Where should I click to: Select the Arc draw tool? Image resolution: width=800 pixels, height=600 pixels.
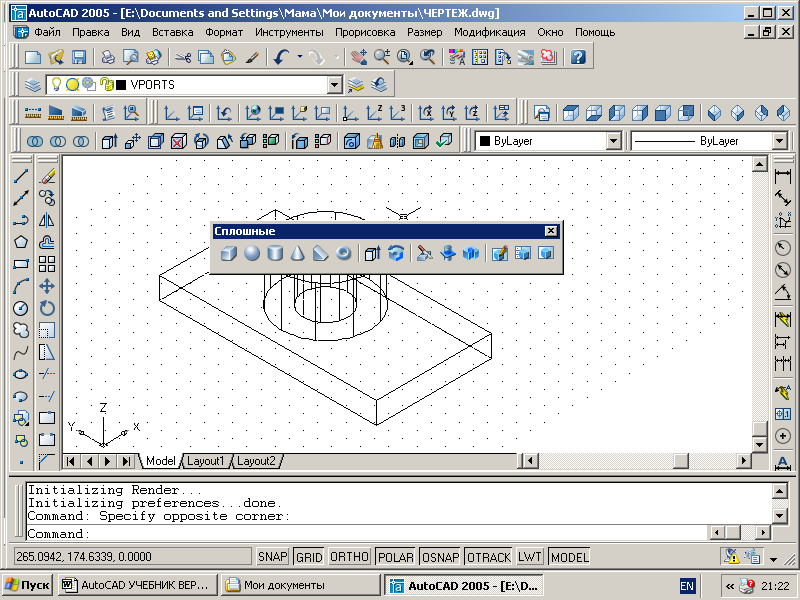coord(20,286)
